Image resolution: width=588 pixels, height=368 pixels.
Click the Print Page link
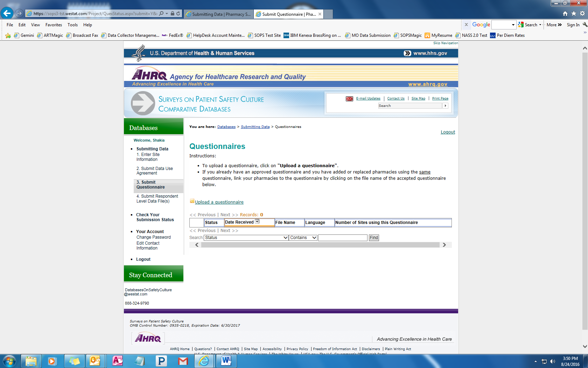440,98
